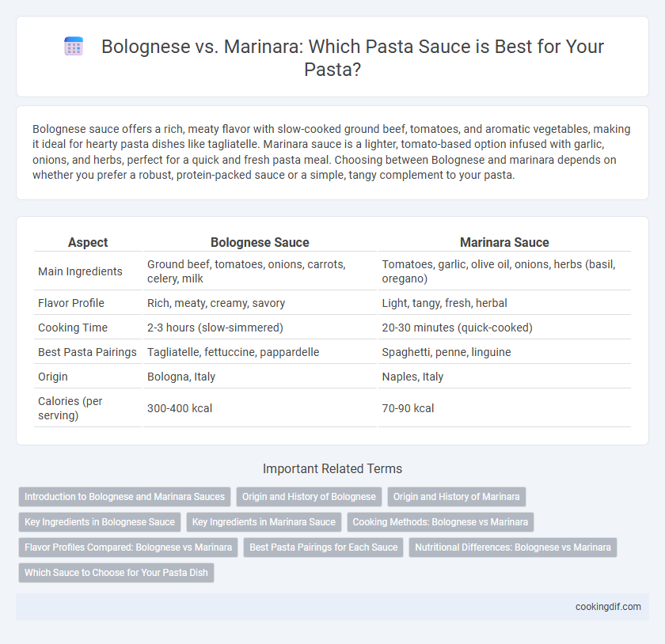Open 'Which Sauce to Choose for Your Pasta Dish'
This screenshot has height=644, width=665.
click(x=116, y=572)
